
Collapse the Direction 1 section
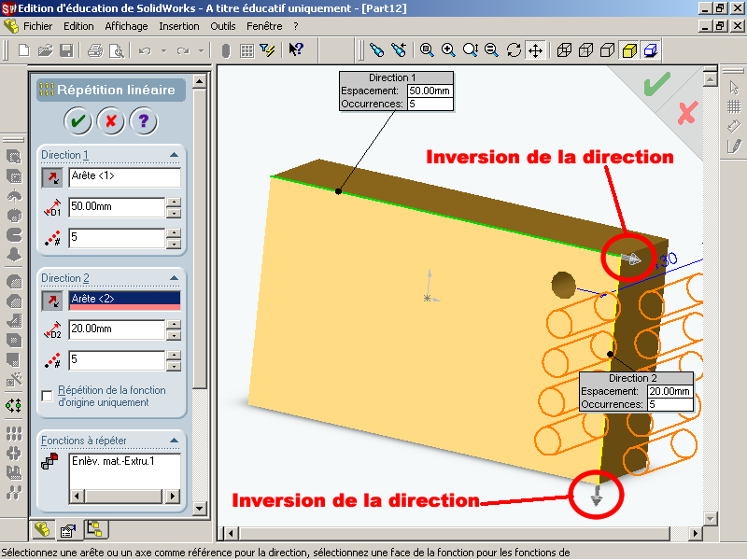point(174,155)
